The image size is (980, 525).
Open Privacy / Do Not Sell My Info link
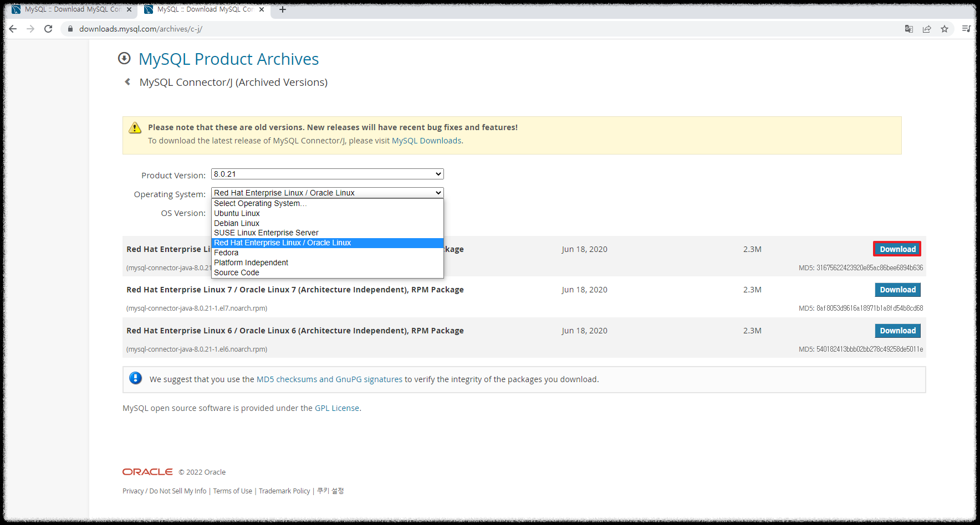tap(164, 491)
